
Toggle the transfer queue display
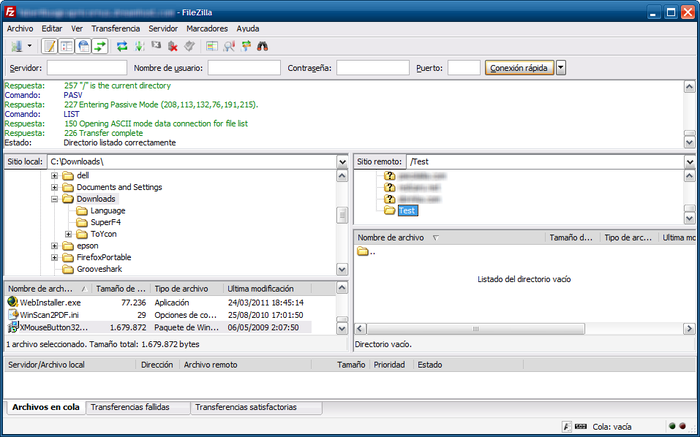pos(100,46)
